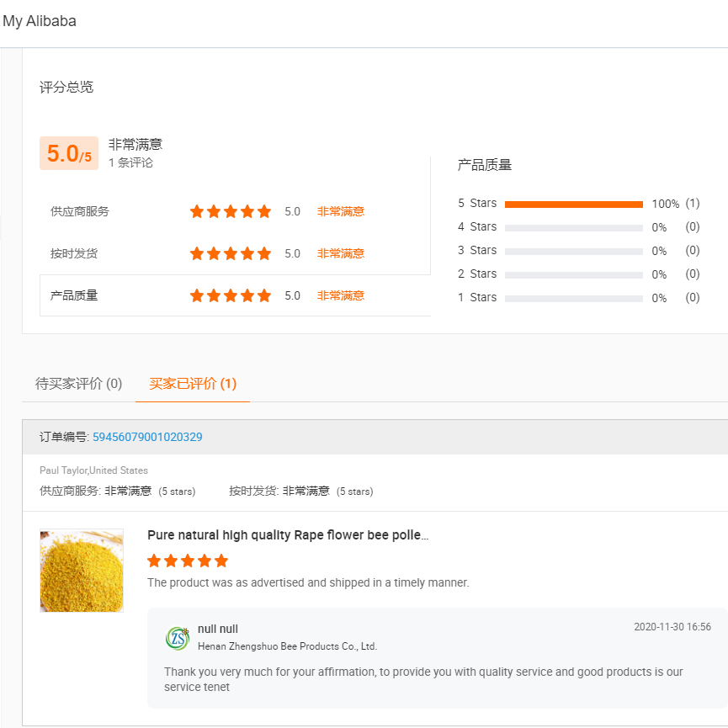Viewport: 728px width, 728px height.
Task: Open the 待买家评价 (0) tab
Action: 78,384
